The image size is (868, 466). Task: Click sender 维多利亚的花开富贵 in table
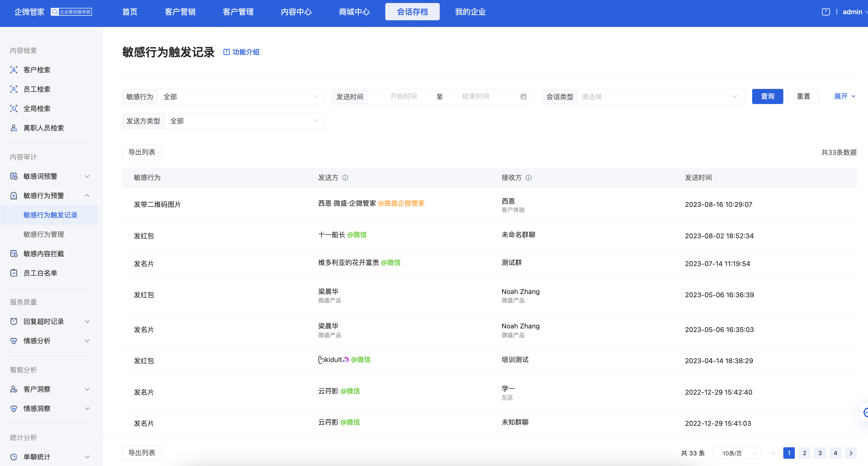(x=348, y=262)
